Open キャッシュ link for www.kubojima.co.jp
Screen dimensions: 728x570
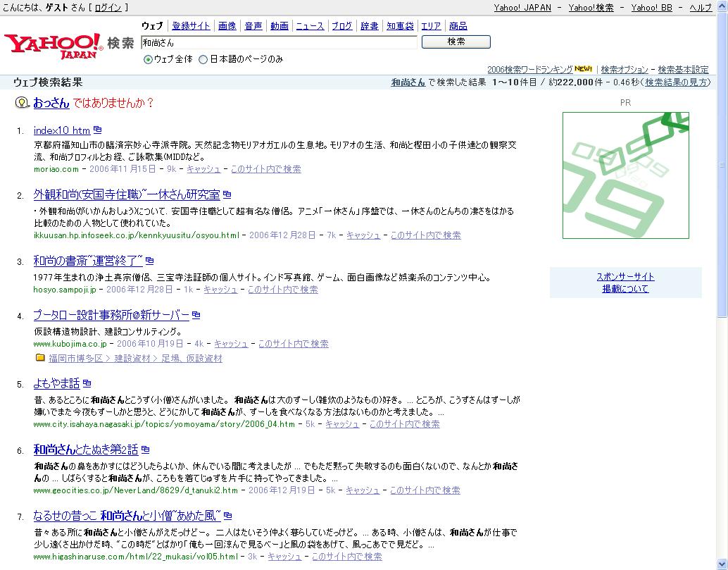pos(231,344)
